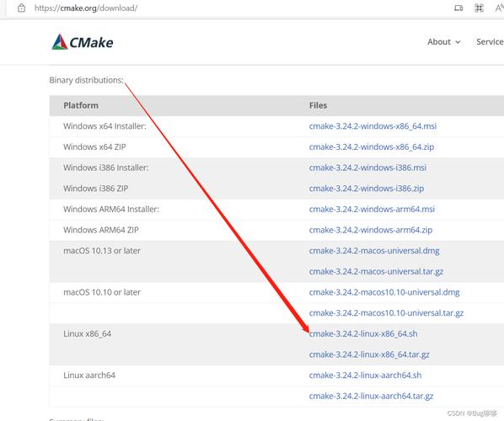Click the CMake triangle logo

(60, 42)
